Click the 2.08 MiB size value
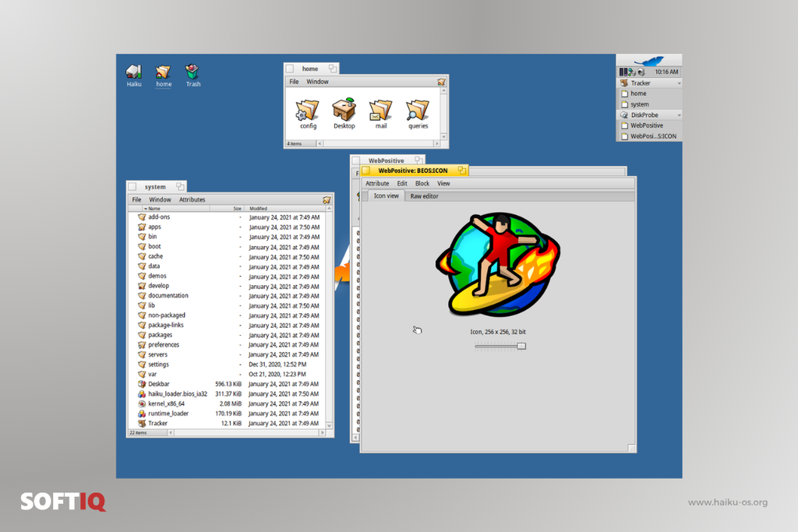798x532 pixels. [230, 403]
